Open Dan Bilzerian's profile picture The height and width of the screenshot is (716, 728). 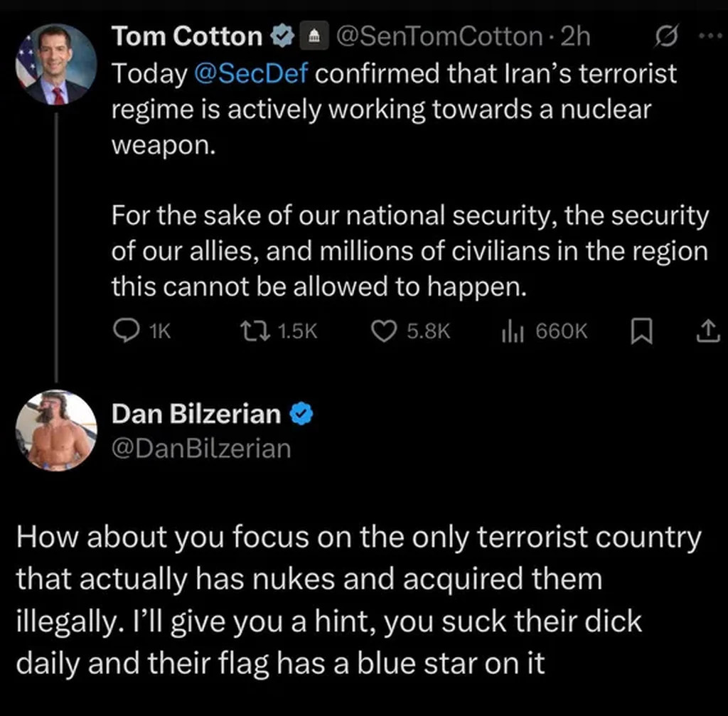tap(55, 430)
